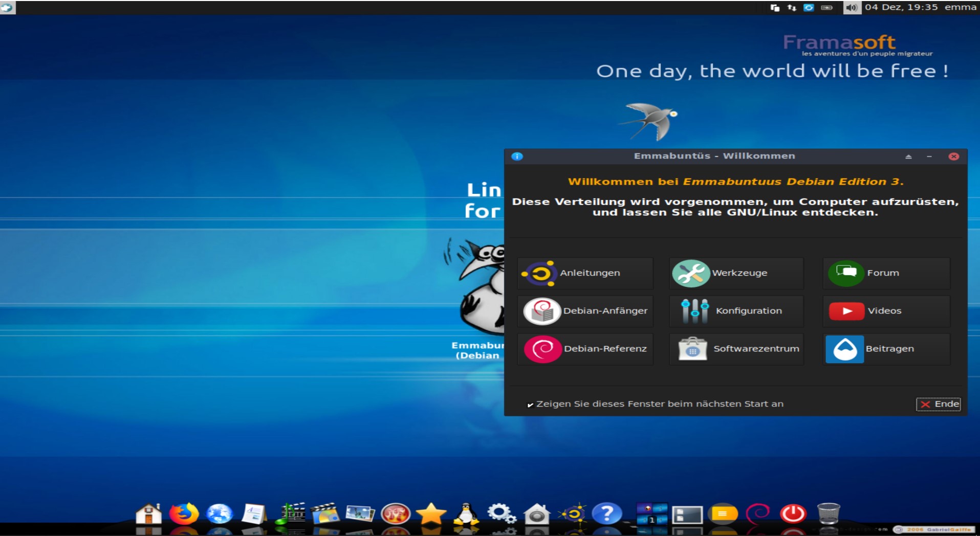Click the blue update sync tray icon
The width and height of the screenshot is (980, 536).
[809, 7]
